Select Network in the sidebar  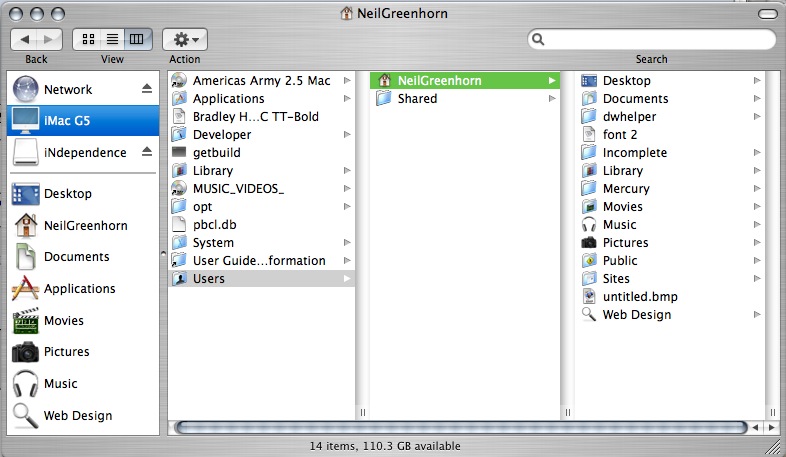(83, 89)
